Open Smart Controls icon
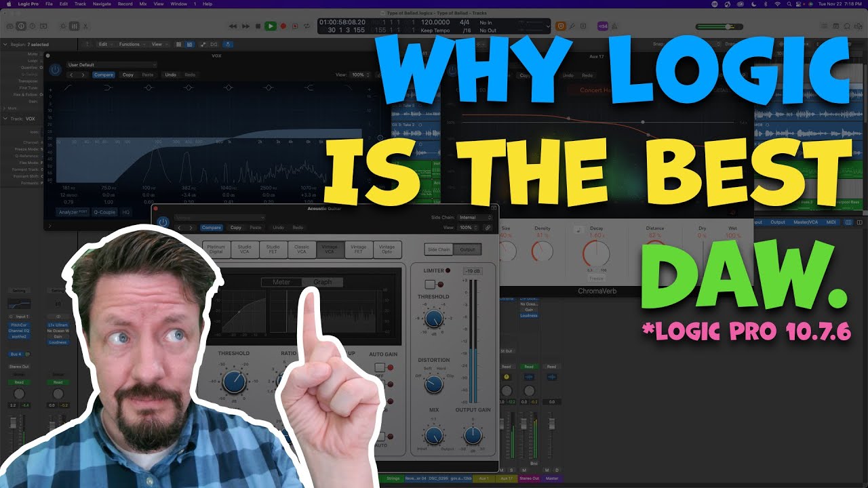The image size is (868, 488). [62, 26]
